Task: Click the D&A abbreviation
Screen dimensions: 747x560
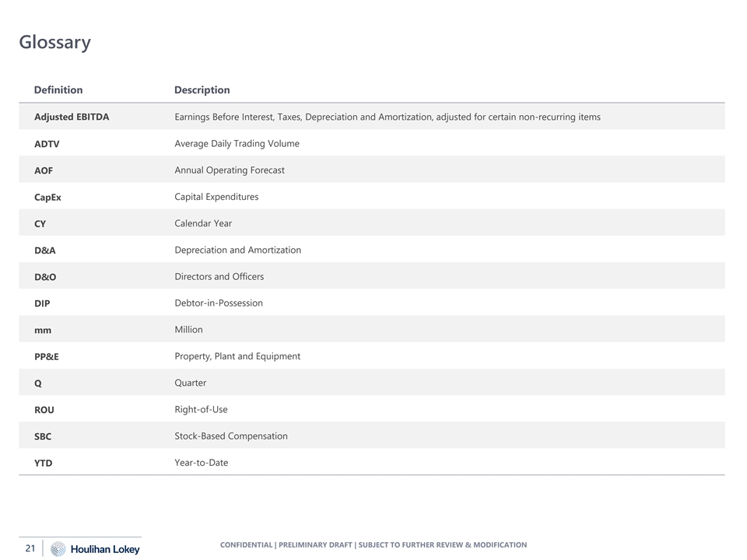Action: click(45, 250)
